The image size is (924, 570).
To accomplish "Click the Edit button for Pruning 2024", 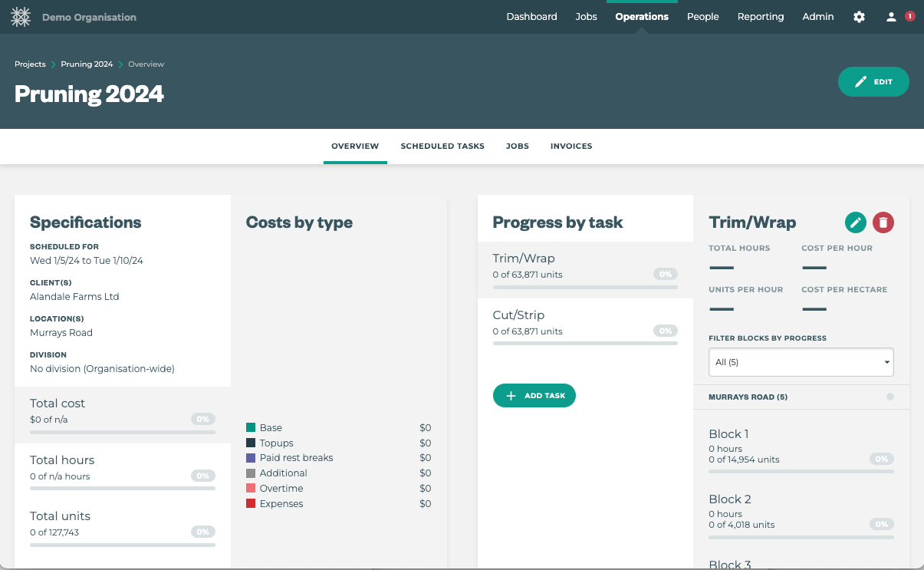I will click(x=873, y=82).
